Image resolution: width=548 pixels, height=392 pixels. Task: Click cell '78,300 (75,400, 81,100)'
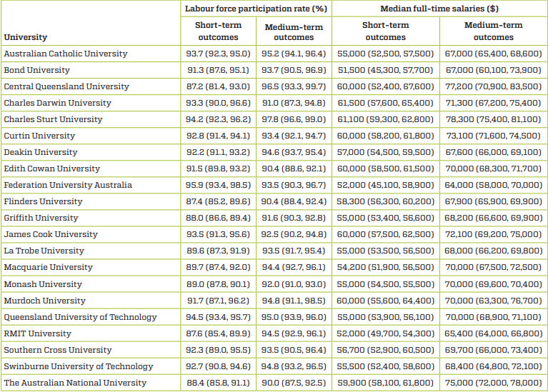coord(494,119)
